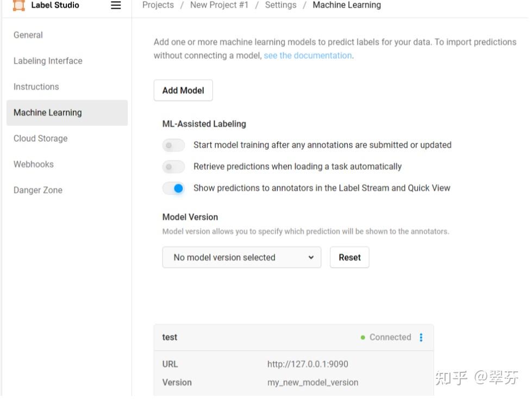This screenshot has height=399, width=532.
Task: Open the General settings tab
Action: tap(28, 35)
